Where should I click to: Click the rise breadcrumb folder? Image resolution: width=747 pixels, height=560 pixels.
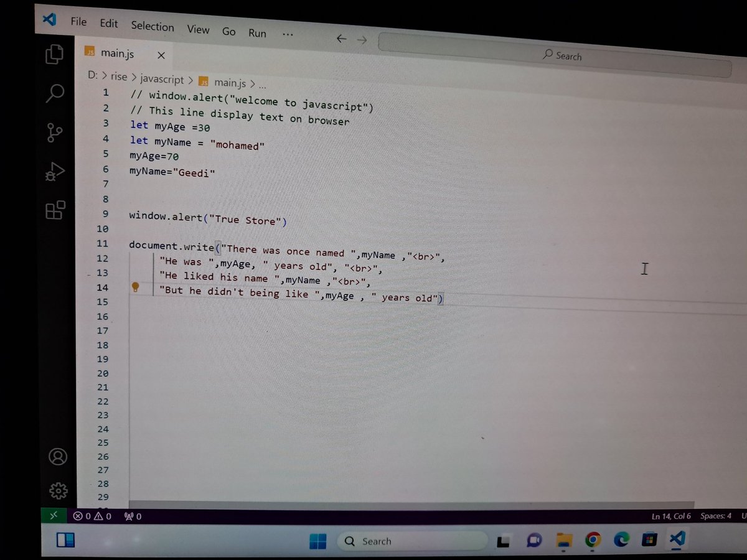[x=118, y=78]
